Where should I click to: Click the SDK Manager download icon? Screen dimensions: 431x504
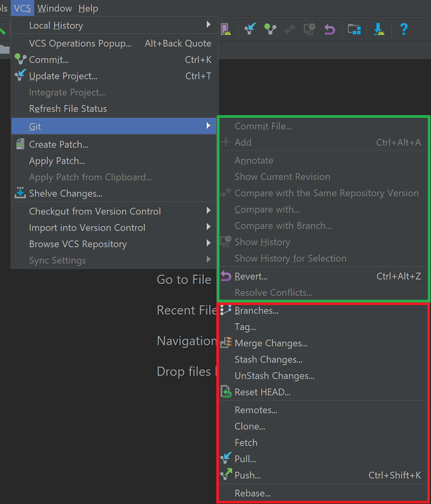click(379, 29)
